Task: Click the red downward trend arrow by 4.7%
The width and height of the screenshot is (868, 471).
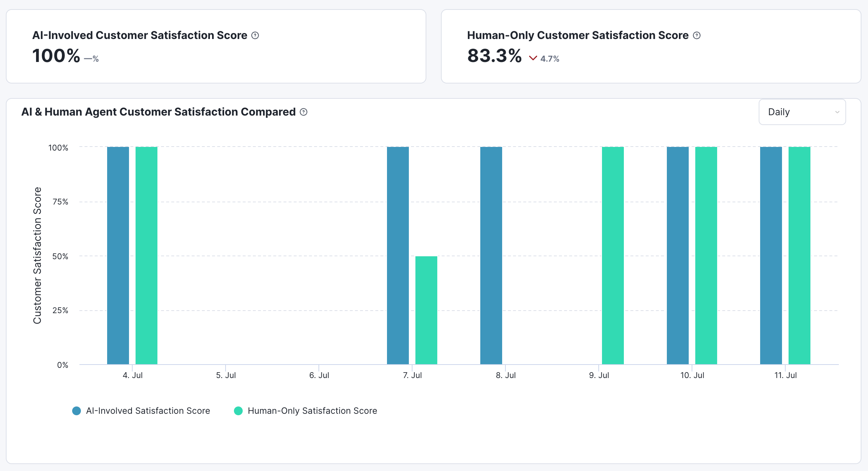Action: pos(533,58)
